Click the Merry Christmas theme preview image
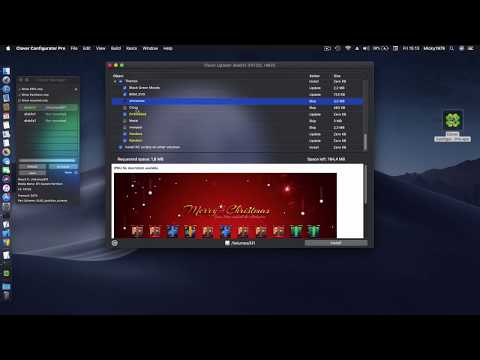 pyautogui.click(x=225, y=205)
